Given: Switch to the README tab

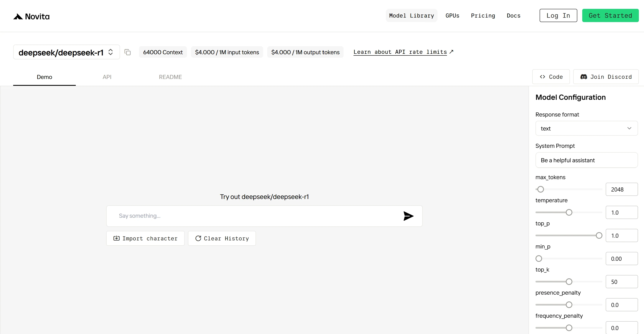Looking at the screenshot, I should coord(170,77).
